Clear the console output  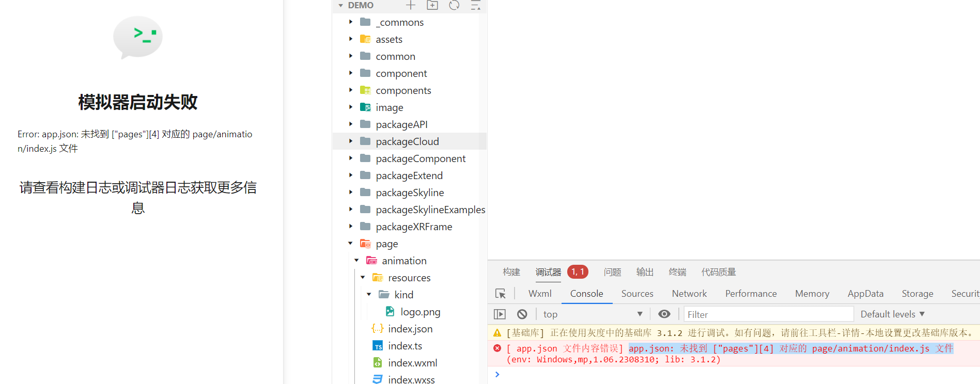click(x=522, y=314)
